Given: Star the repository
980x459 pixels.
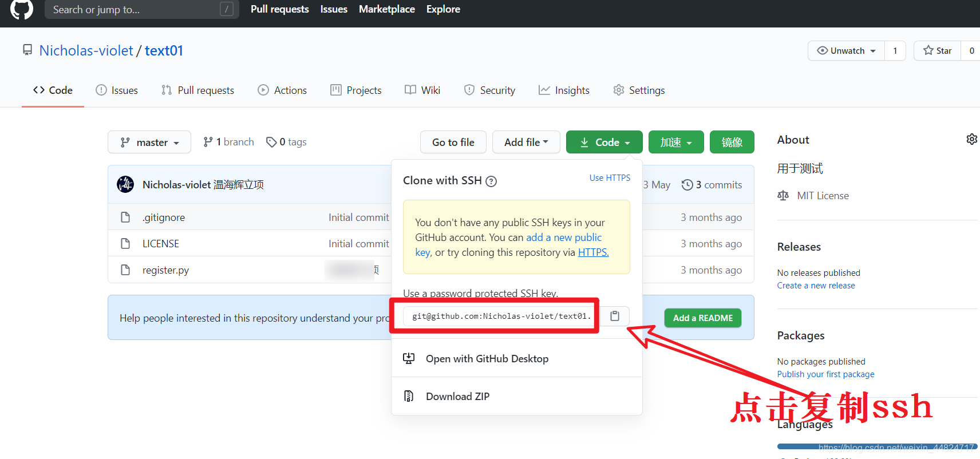Looking at the screenshot, I should coord(937,50).
